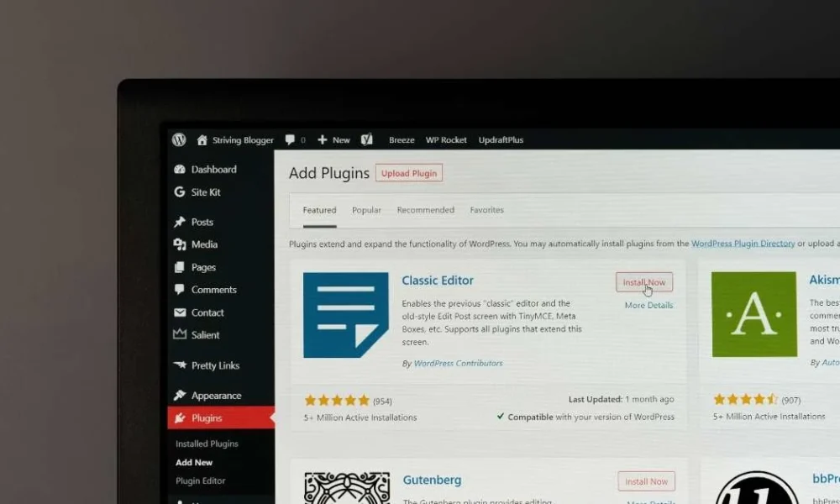Open the Breeze admin bar menu
840x504 pixels.
[x=402, y=139]
